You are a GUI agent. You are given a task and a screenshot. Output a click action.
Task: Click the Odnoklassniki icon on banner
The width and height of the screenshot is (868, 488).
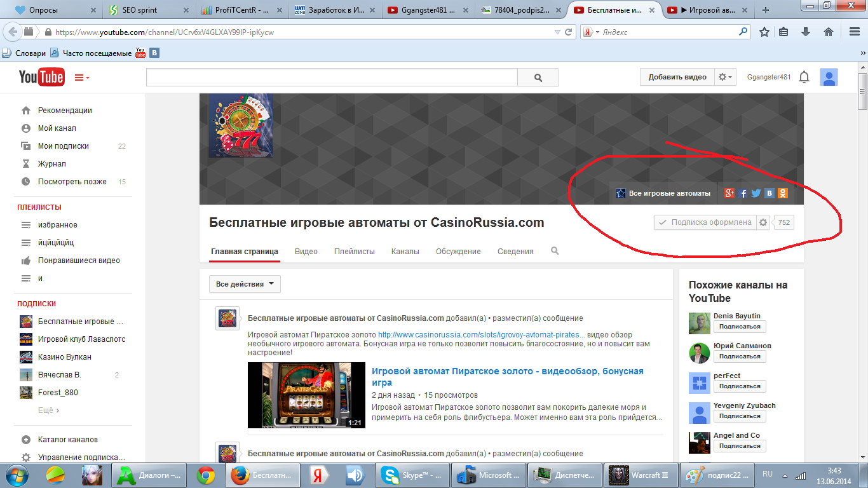(x=783, y=193)
